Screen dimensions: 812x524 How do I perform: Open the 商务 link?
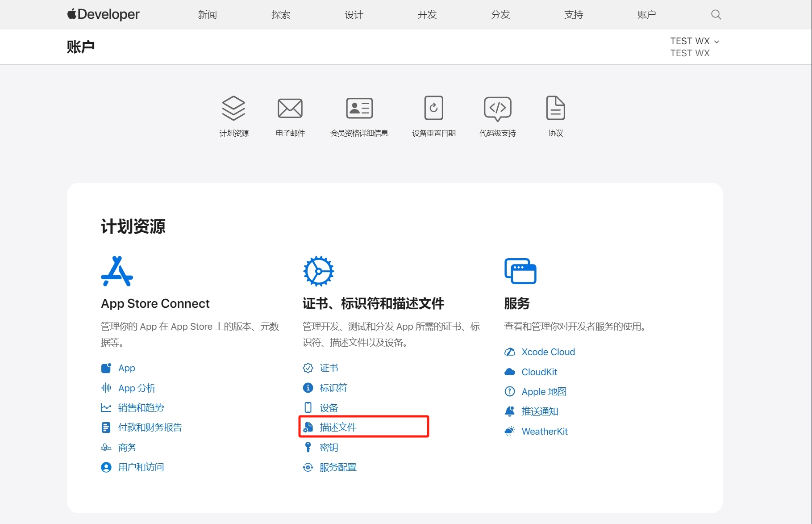[x=127, y=447]
